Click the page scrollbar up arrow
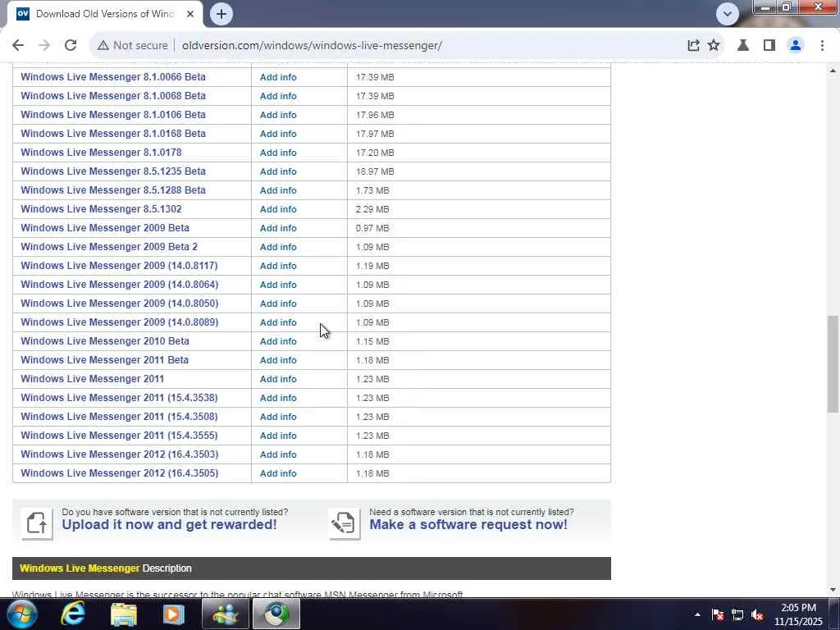The image size is (840, 630). click(x=833, y=71)
